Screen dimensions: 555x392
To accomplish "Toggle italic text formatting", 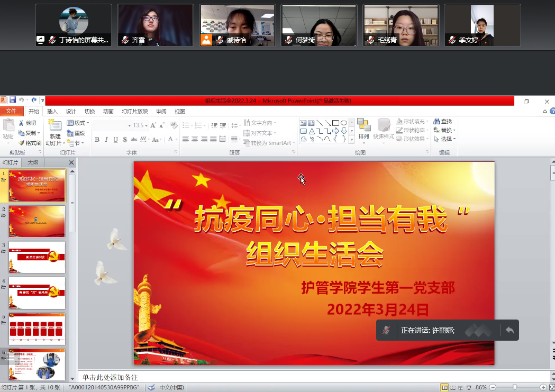I will (x=106, y=140).
